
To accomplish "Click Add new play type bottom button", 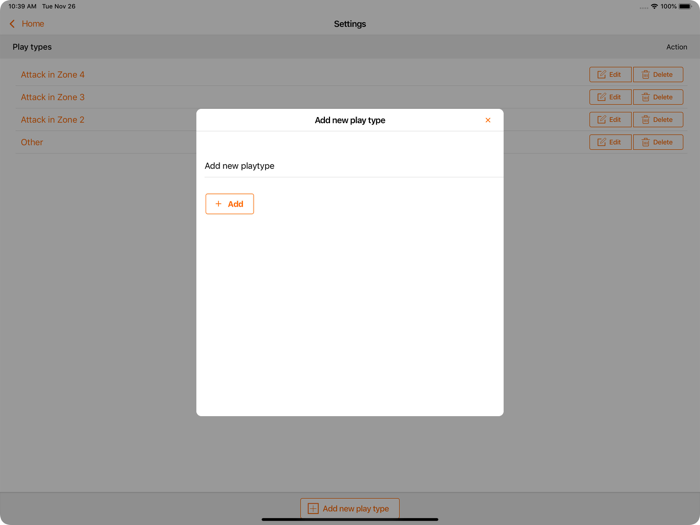I will (x=350, y=508).
